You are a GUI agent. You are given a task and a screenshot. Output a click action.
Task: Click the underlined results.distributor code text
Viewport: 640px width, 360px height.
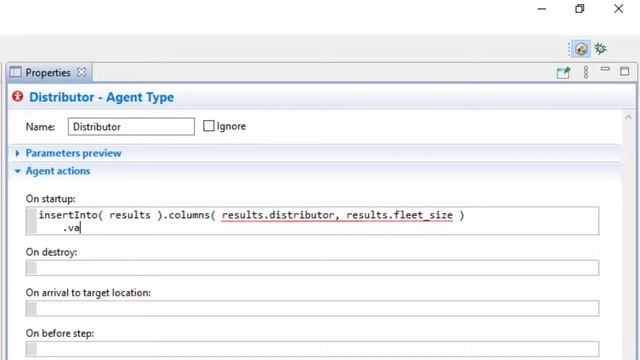tap(278, 215)
